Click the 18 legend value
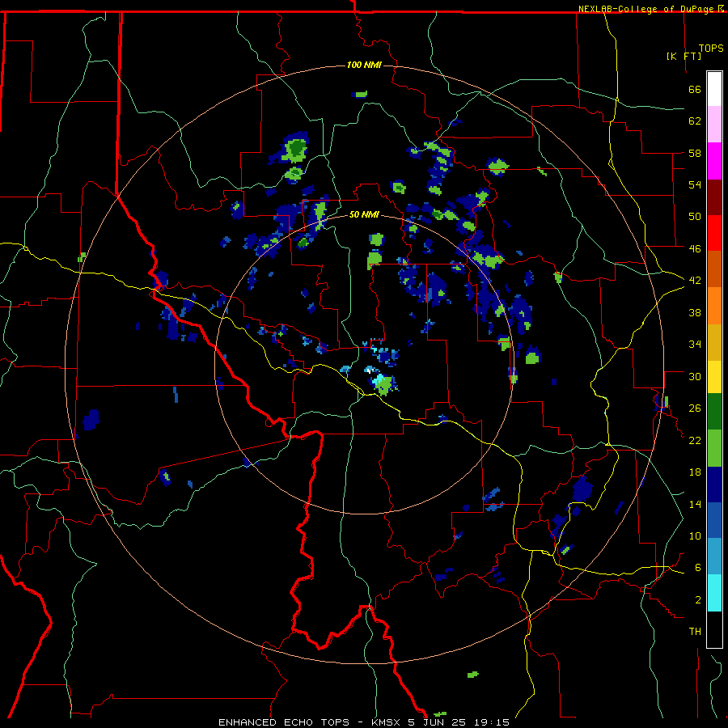The height and width of the screenshot is (728, 728). (x=695, y=472)
